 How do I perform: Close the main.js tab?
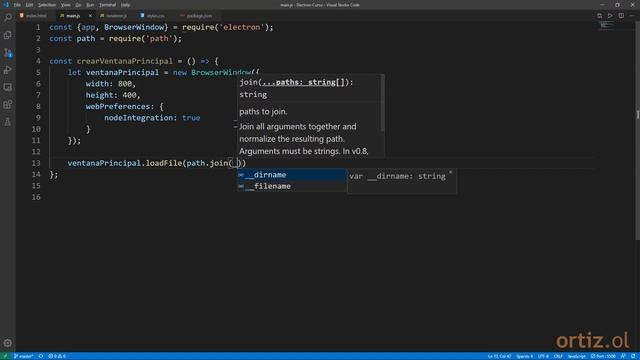point(90,16)
